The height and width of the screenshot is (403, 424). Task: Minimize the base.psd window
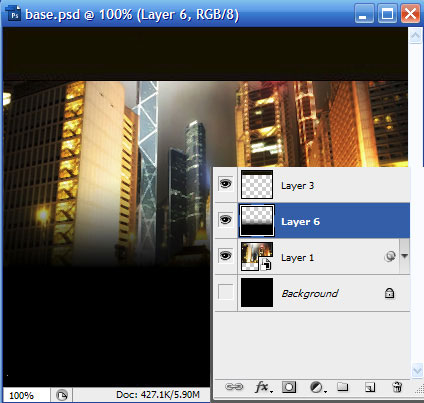click(363, 14)
